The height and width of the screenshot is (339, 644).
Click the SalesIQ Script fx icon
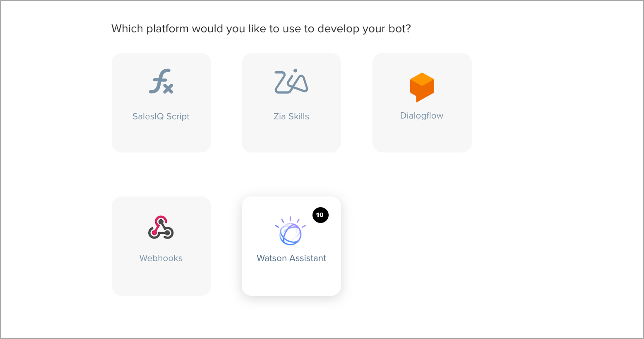[x=161, y=81]
